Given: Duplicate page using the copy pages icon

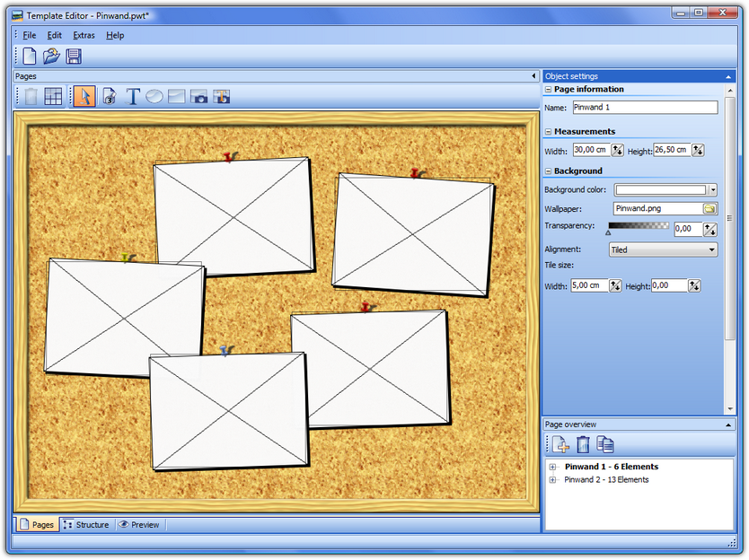Looking at the screenshot, I should tap(605, 443).
